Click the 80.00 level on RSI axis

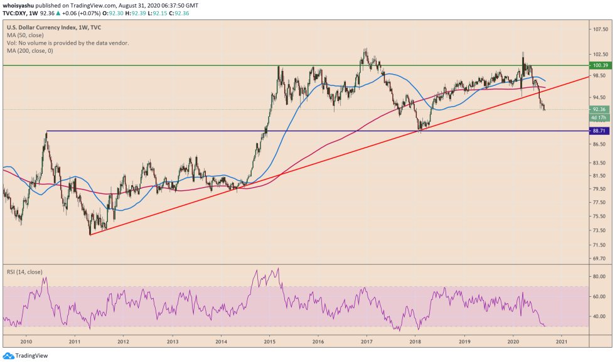599,276
